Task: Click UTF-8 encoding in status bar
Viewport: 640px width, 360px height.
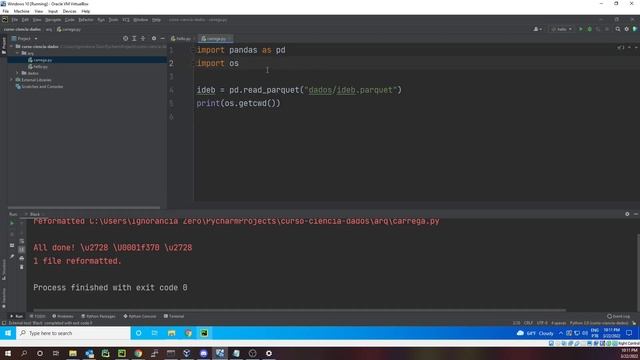Action: click(542, 323)
